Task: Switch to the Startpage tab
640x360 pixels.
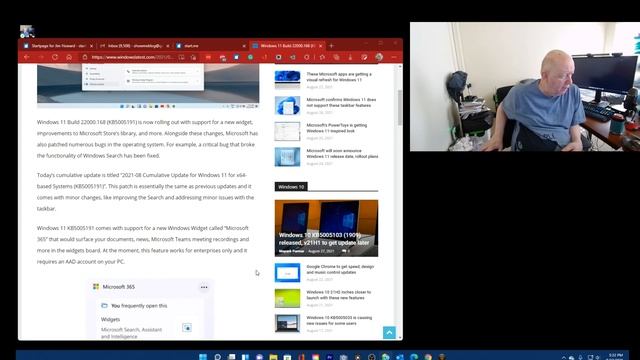Action: coord(58,46)
